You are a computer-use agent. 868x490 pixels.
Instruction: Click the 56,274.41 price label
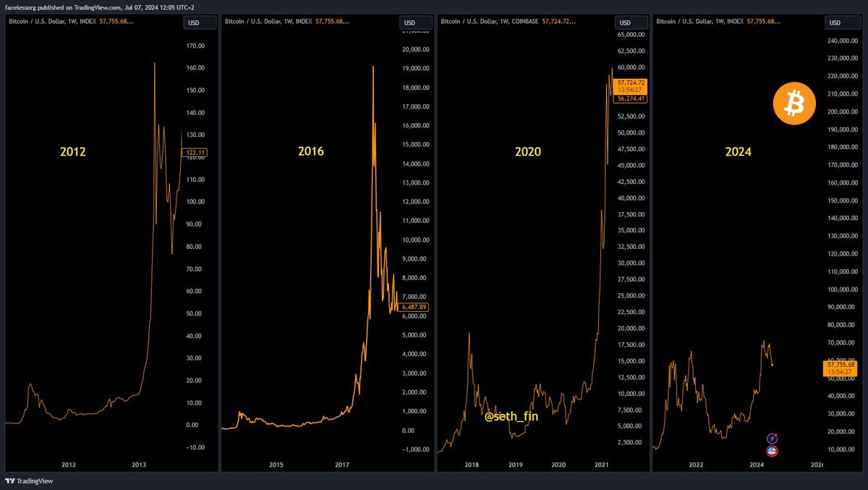631,98
